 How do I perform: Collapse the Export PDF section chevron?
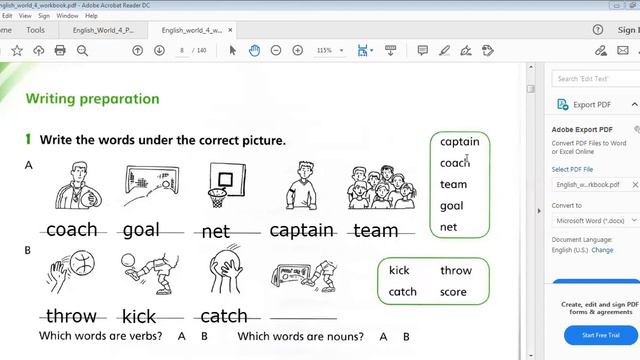point(635,104)
